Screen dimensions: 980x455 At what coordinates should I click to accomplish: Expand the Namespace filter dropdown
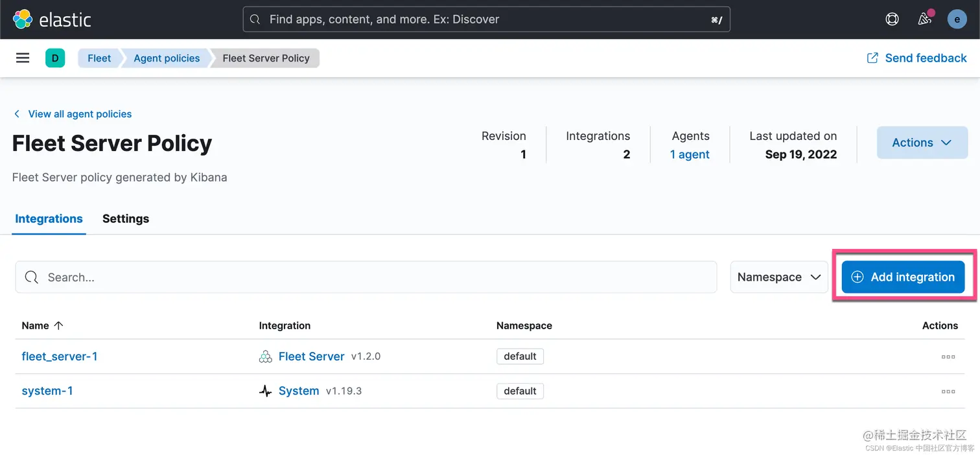pyautogui.click(x=778, y=277)
